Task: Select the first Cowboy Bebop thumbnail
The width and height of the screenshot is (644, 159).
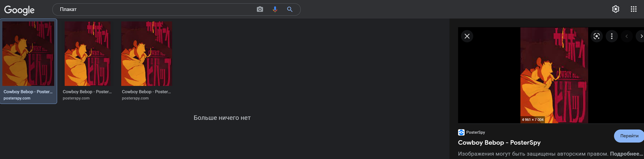Action: click(x=28, y=54)
